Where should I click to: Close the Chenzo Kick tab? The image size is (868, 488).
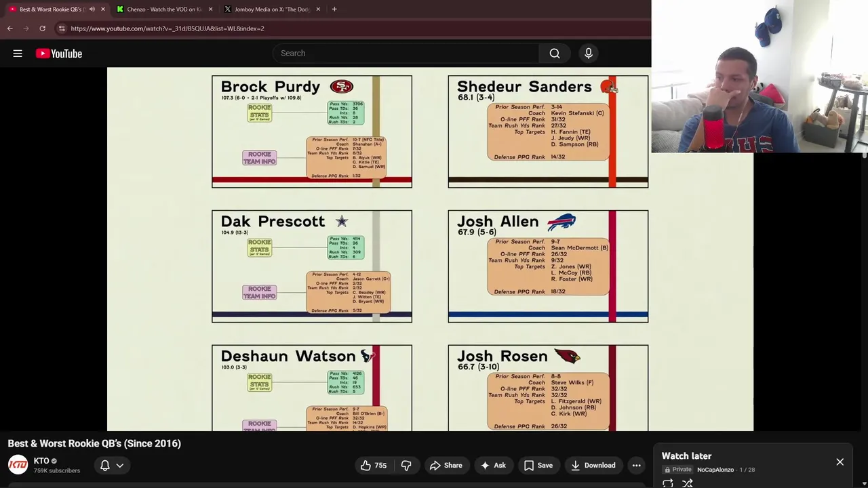pyautogui.click(x=210, y=9)
